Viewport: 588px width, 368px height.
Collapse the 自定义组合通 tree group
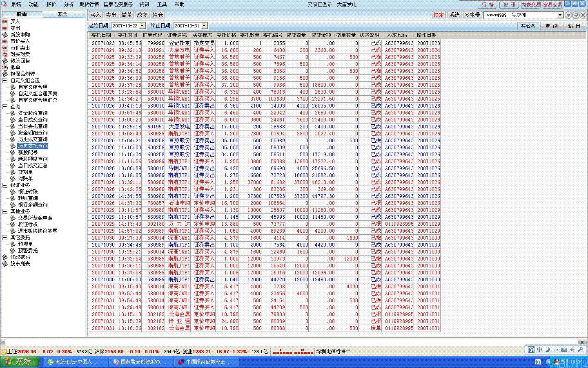click(5, 80)
